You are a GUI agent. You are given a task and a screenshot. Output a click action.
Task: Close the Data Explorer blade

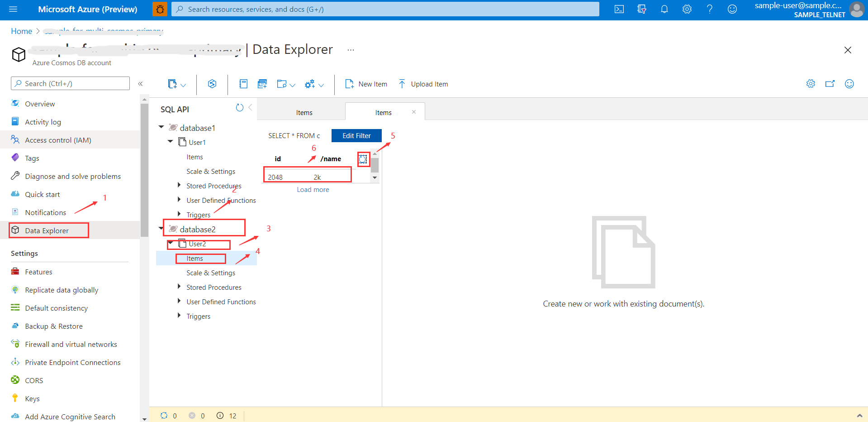pos(848,50)
